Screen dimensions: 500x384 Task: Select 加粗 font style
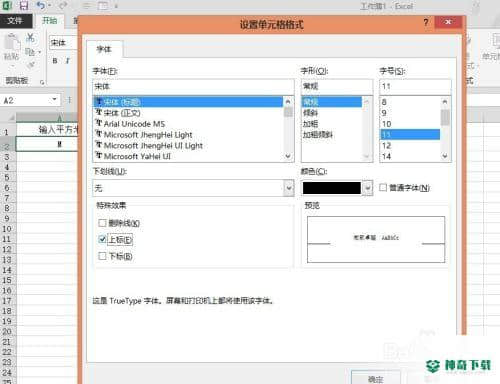[332, 124]
